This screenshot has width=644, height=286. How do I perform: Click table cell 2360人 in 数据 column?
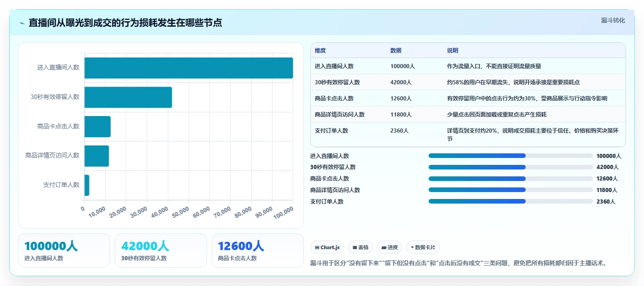[x=400, y=131]
